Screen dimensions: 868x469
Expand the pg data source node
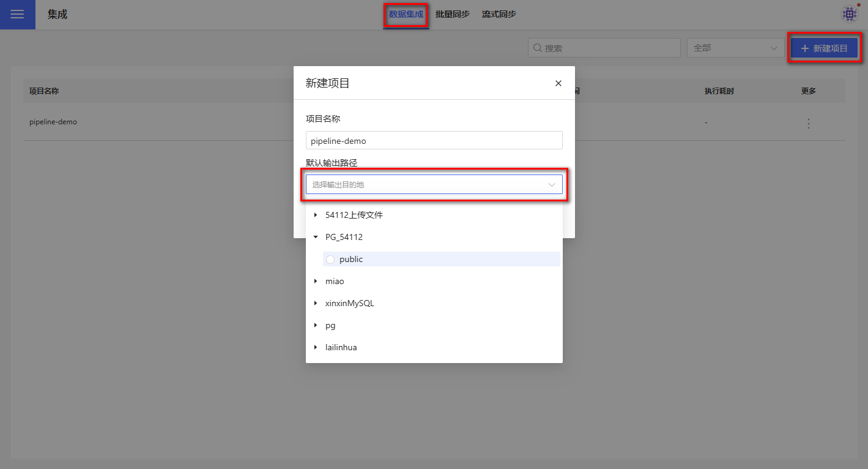pyautogui.click(x=316, y=325)
